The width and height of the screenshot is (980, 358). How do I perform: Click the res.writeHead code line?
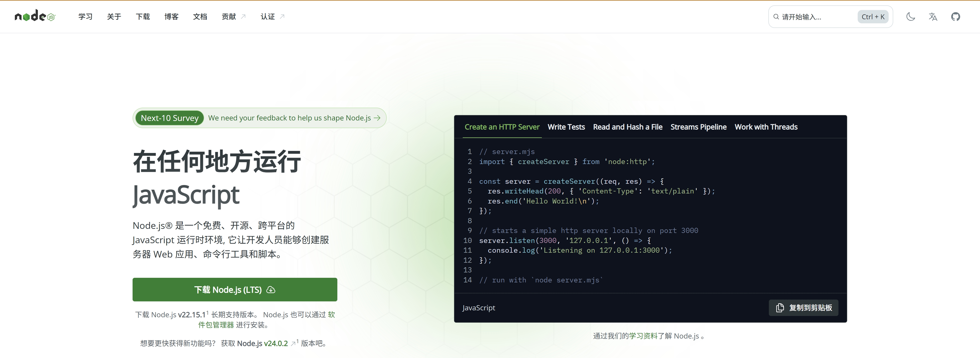tap(601, 191)
